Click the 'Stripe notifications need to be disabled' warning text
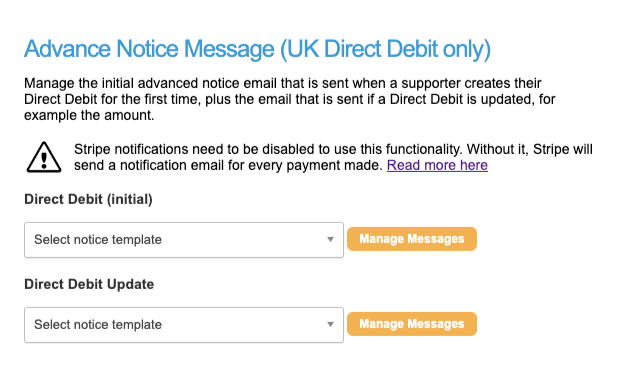 tap(333, 157)
